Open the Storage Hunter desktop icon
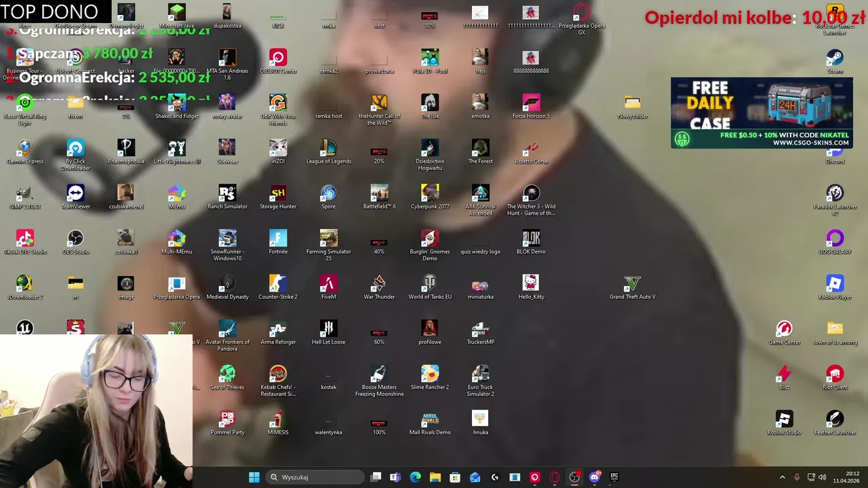Screen dimensions: 868x488 278,197
